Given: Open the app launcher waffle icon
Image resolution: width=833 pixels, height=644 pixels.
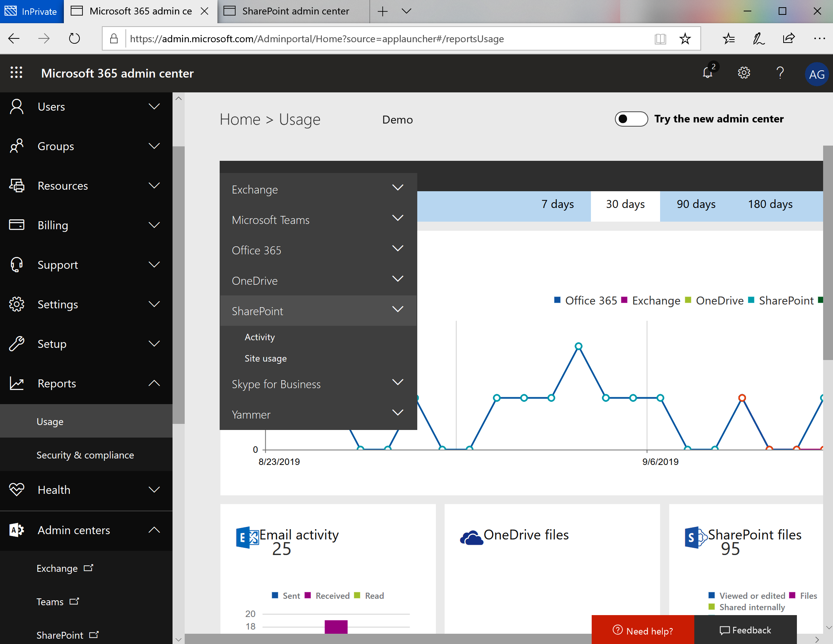Looking at the screenshot, I should coord(16,73).
